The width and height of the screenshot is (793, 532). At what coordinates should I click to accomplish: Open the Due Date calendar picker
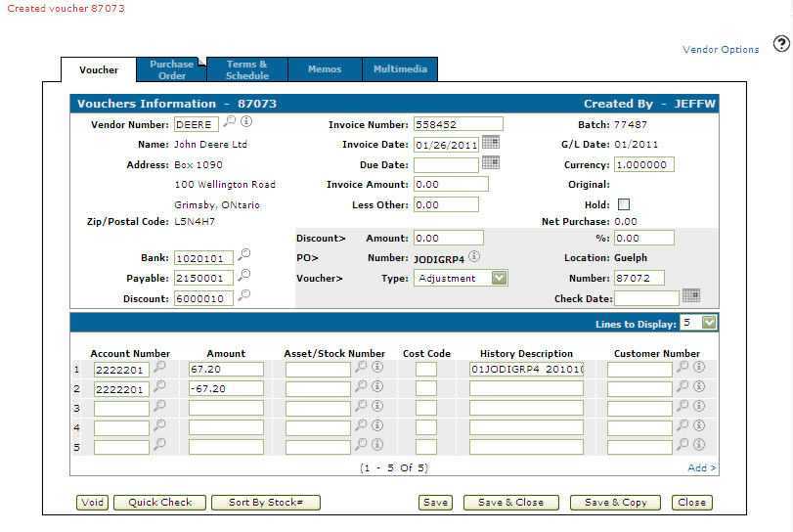coord(491,162)
